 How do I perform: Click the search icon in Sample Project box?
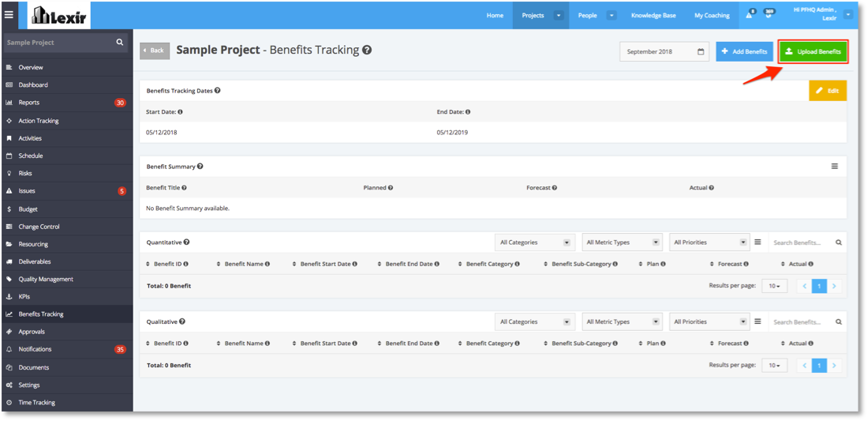[x=120, y=42]
